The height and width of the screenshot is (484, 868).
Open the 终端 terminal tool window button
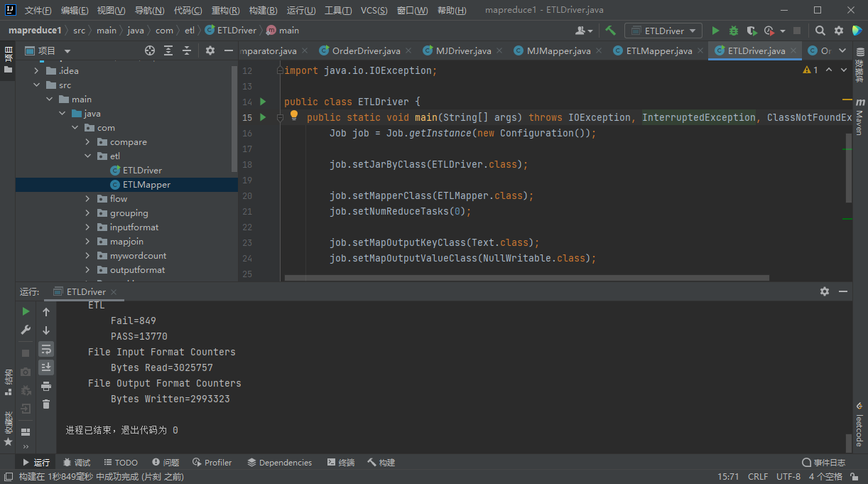(340, 462)
